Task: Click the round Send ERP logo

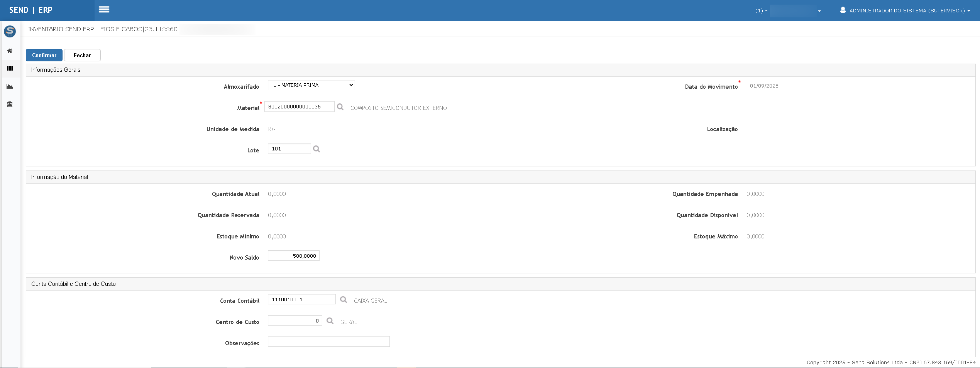Action: click(10, 31)
